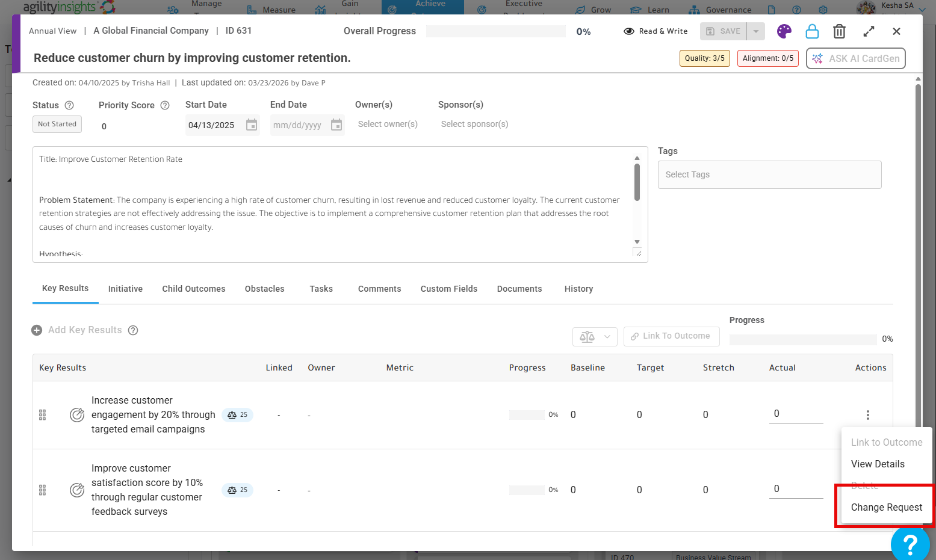Image resolution: width=936 pixels, height=560 pixels.
Task: Open the Governance navigation menu
Action: [x=720, y=10]
